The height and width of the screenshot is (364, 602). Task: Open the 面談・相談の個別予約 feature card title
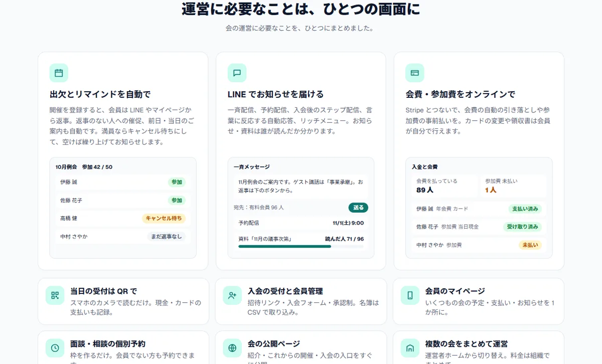(108, 343)
